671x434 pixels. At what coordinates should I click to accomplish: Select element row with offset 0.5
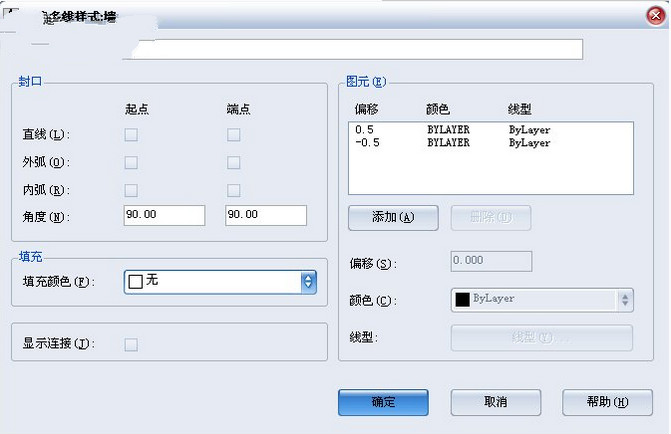tap(491, 130)
